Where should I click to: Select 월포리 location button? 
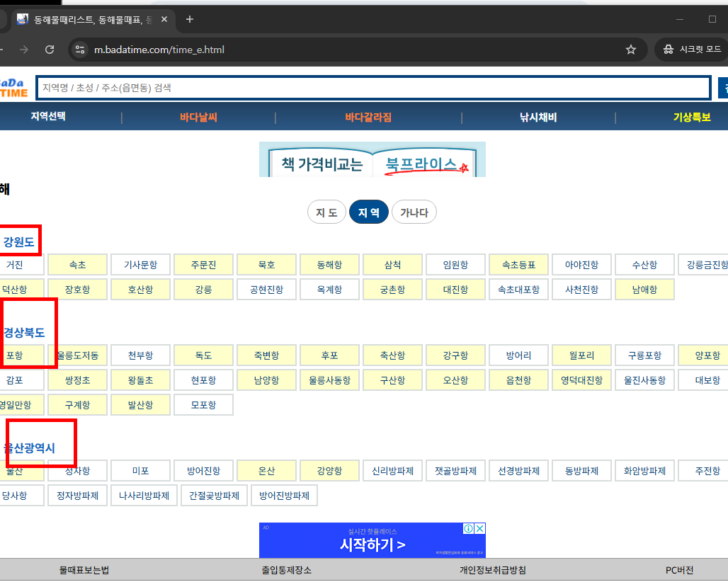pyautogui.click(x=581, y=355)
